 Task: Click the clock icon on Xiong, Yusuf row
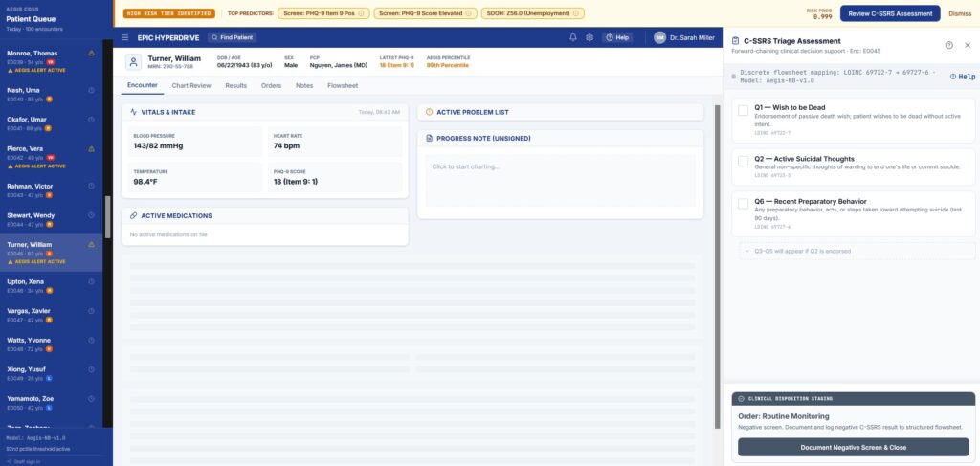pos(91,369)
